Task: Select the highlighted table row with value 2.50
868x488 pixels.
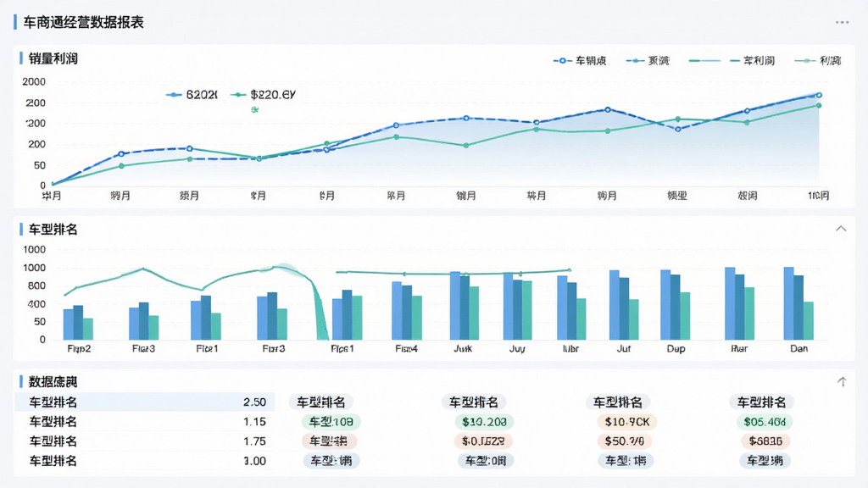Action: (144, 402)
